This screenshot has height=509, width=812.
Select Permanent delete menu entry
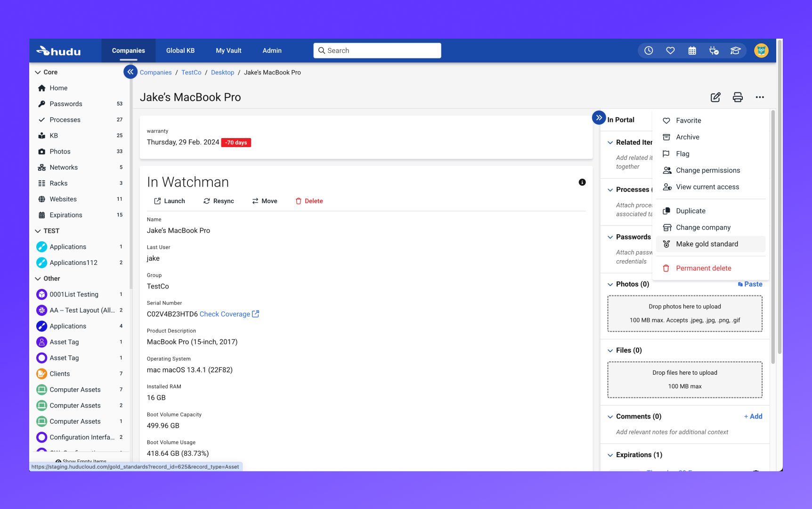(710, 268)
